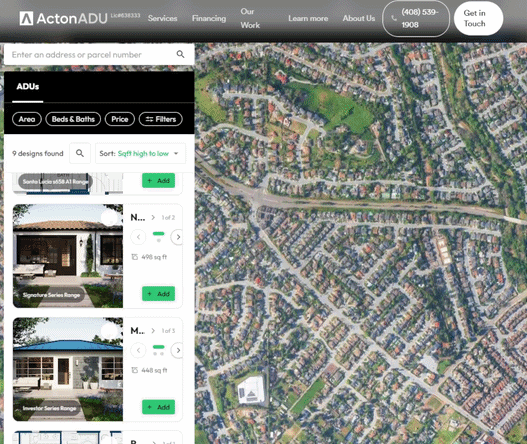This screenshot has height=444, width=527.
Task: Click the 'Investor Series Range' label
Action: click(x=49, y=408)
